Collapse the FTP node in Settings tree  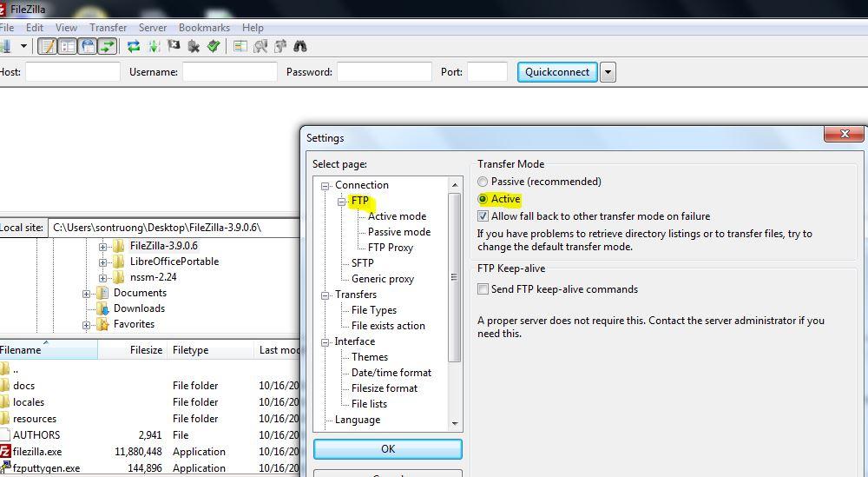coord(341,201)
